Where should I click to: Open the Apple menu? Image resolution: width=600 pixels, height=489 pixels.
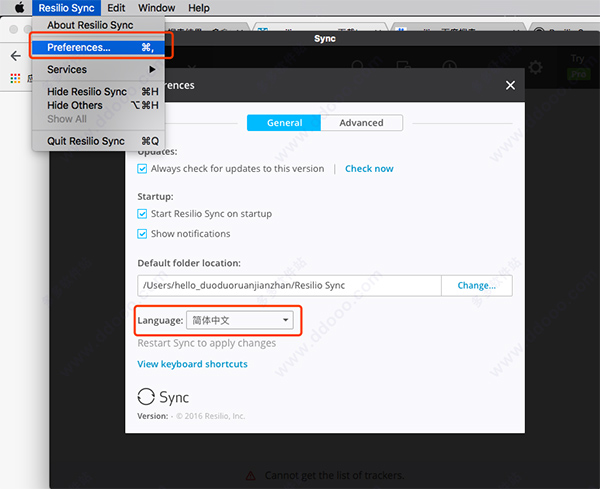coord(19,7)
